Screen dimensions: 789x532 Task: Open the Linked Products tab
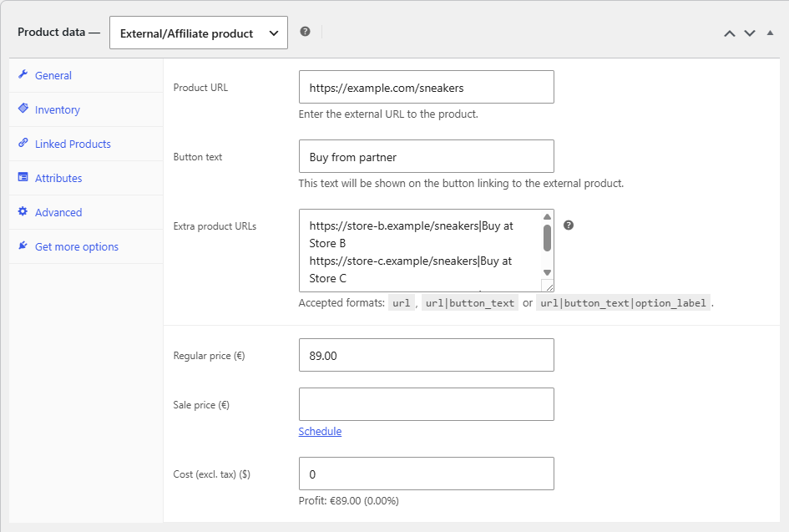tap(86, 144)
